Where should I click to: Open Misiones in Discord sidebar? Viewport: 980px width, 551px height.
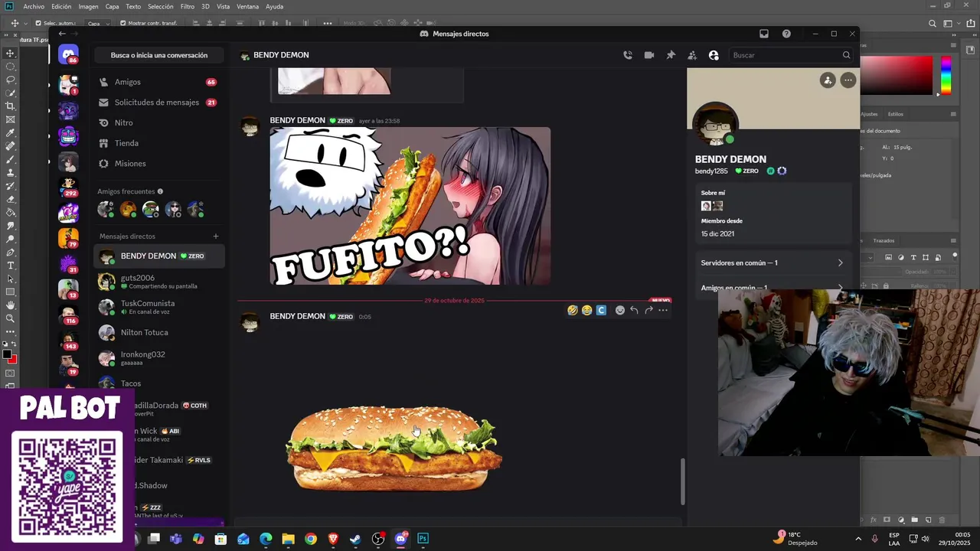click(159, 164)
